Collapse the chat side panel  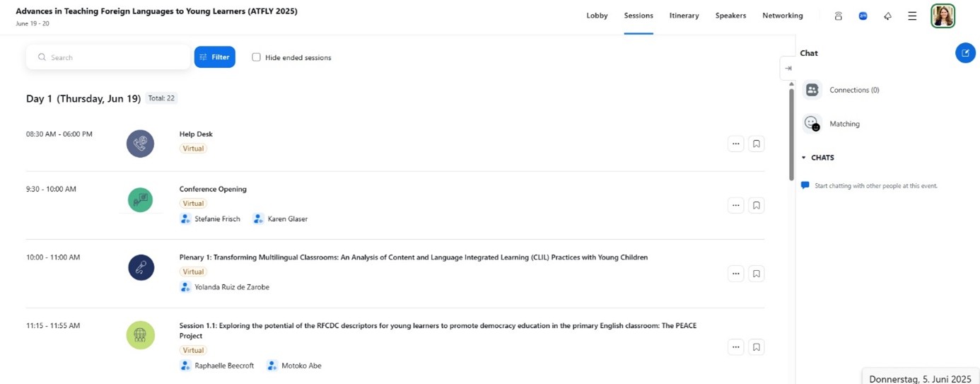(788, 69)
